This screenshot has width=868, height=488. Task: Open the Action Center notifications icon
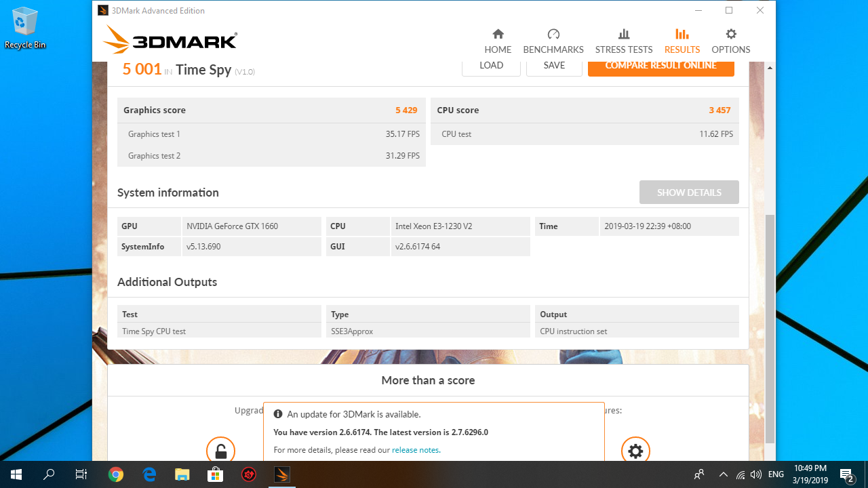pos(846,474)
